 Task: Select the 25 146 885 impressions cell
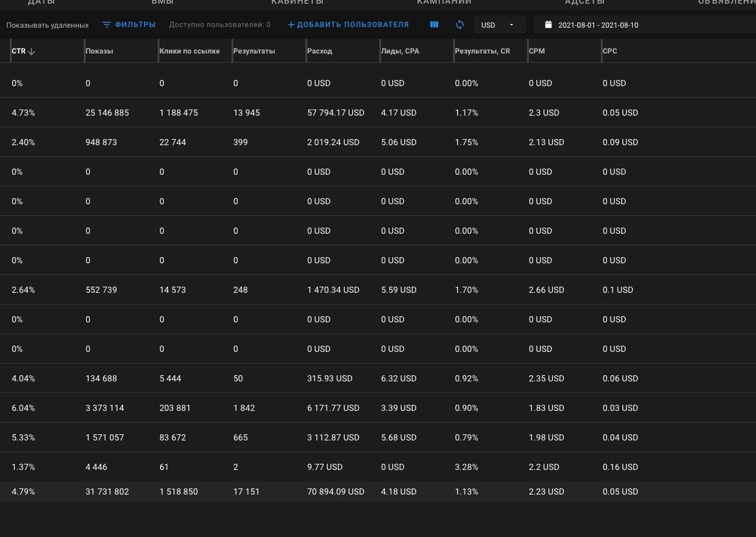[x=107, y=113]
